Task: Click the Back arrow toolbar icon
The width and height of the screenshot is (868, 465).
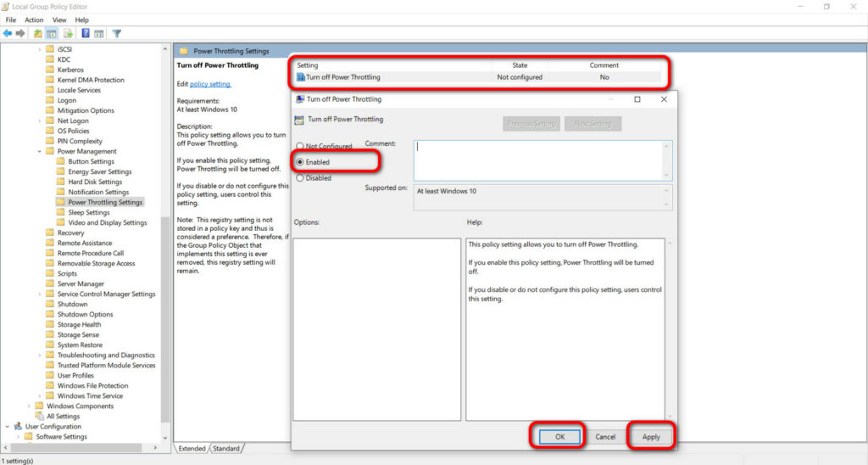Action: [7, 34]
